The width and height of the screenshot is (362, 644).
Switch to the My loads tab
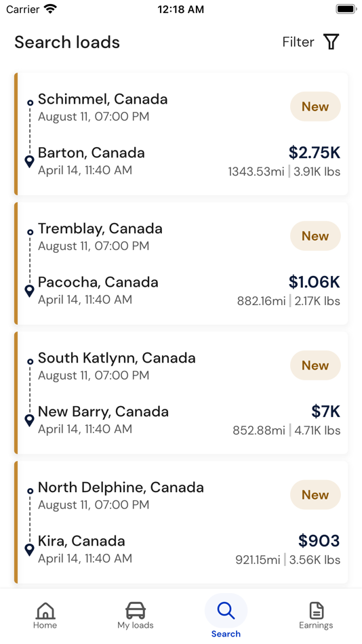(136, 616)
